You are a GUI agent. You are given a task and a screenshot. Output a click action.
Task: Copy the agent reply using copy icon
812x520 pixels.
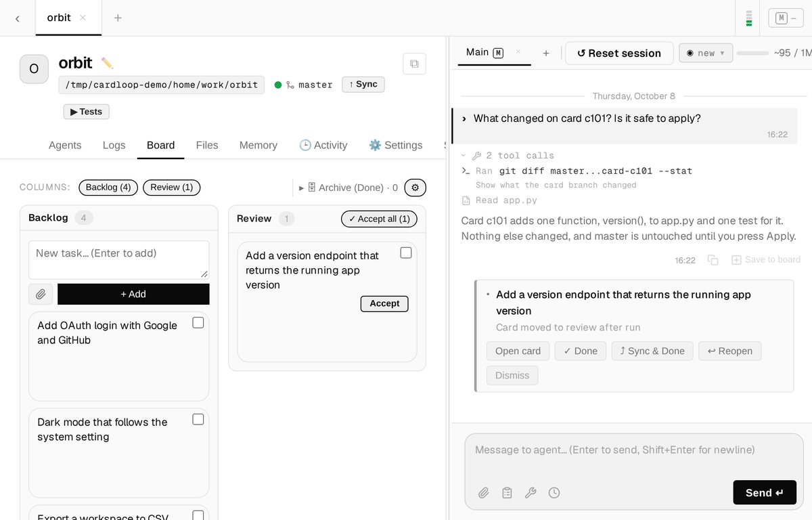pyautogui.click(x=713, y=259)
